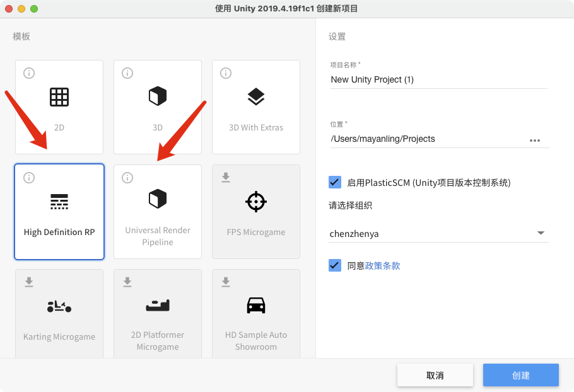Download the 2D Platformer Microgame template
The height and width of the screenshot is (392, 574).
[x=127, y=282]
